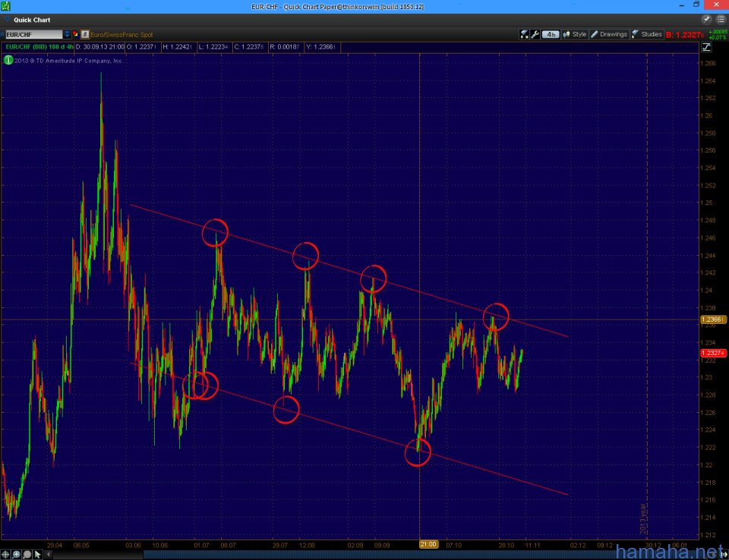Select the crosshair pan tool

5,555
